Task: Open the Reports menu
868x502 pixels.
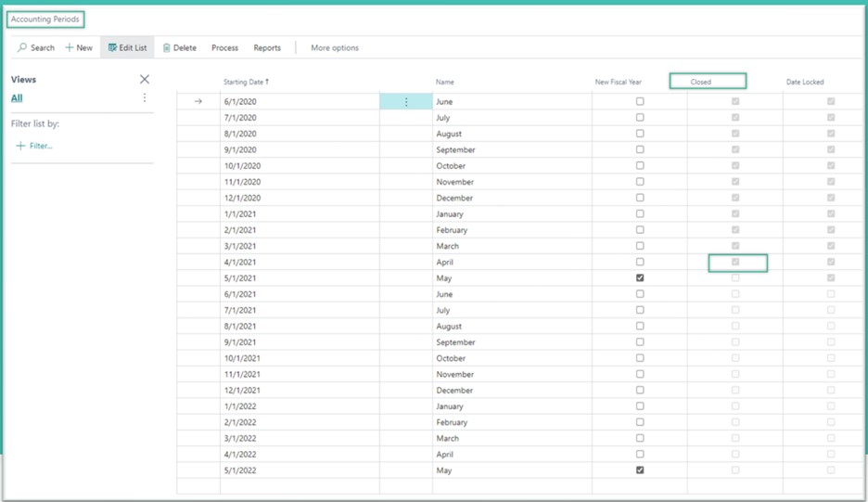Action: [267, 47]
